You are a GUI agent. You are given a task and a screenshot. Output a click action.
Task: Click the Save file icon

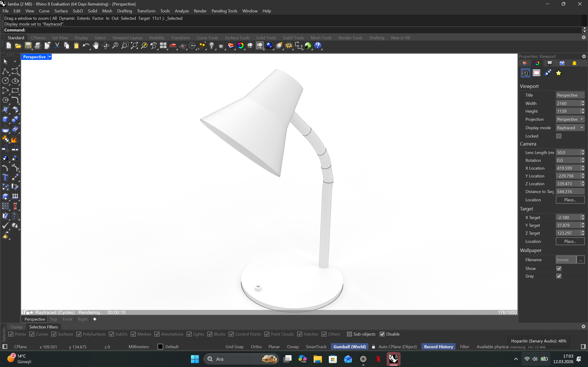28,46
